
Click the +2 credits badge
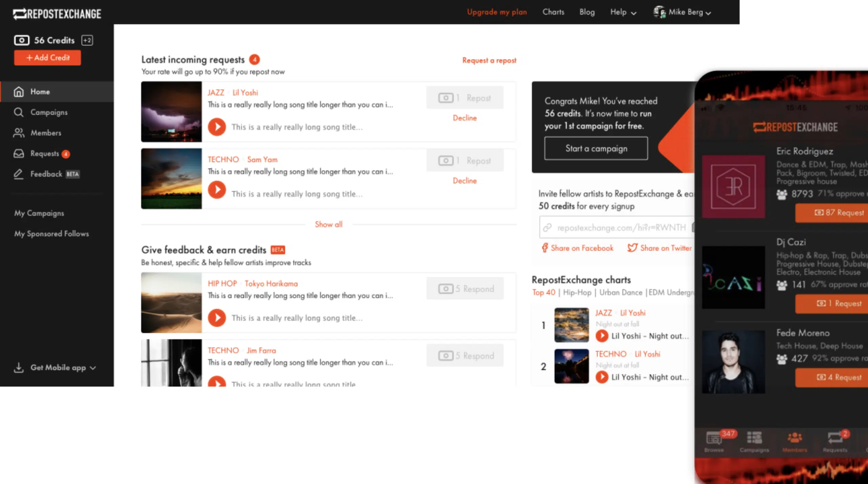click(87, 40)
